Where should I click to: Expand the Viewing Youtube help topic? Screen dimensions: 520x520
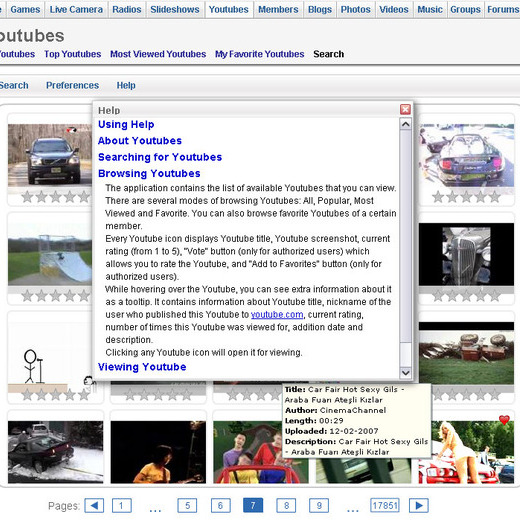[x=142, y=367]
